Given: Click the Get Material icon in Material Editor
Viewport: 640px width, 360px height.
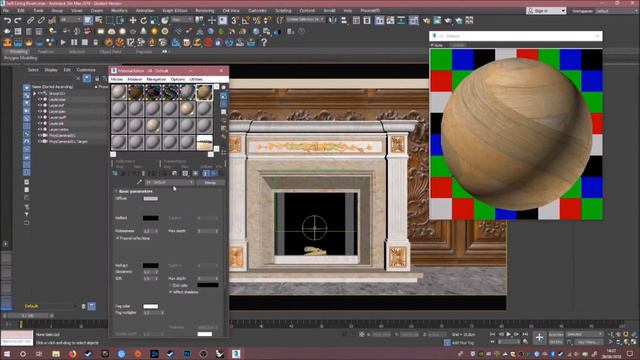Looking at the screenshot, I should click(x=115, y=173).
